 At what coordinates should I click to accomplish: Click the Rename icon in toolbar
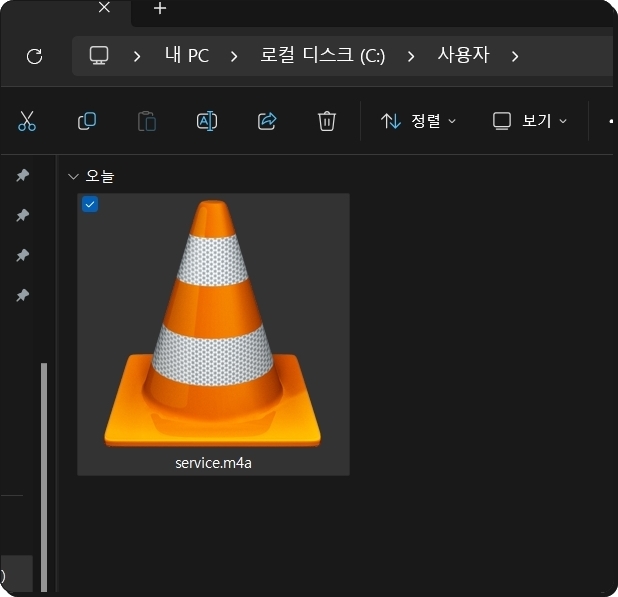(x=207, y=121)
